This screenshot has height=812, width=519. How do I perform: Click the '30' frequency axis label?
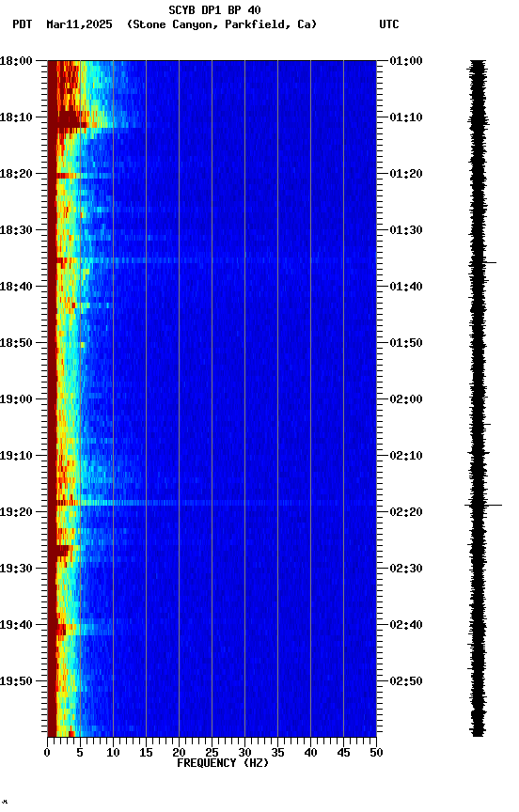pos(244,753)
